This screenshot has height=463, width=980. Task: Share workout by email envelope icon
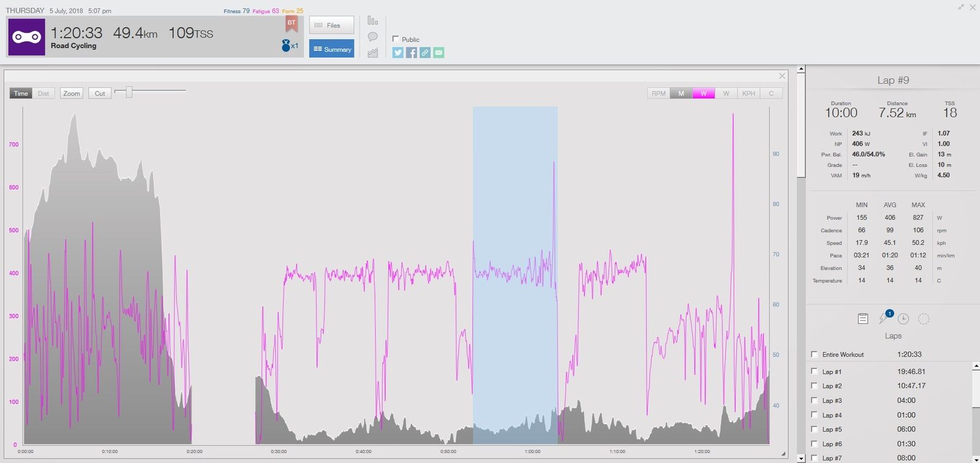pyautogui.click(x=439, y=53)
